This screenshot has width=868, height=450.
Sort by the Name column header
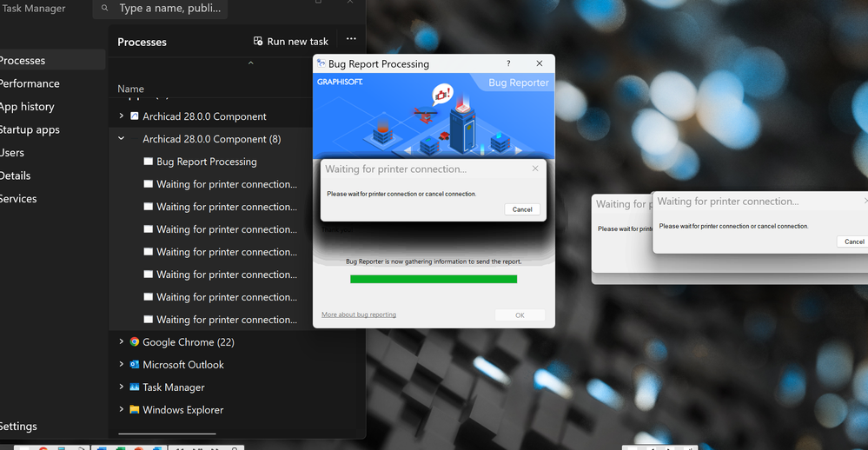pos(130,89)
